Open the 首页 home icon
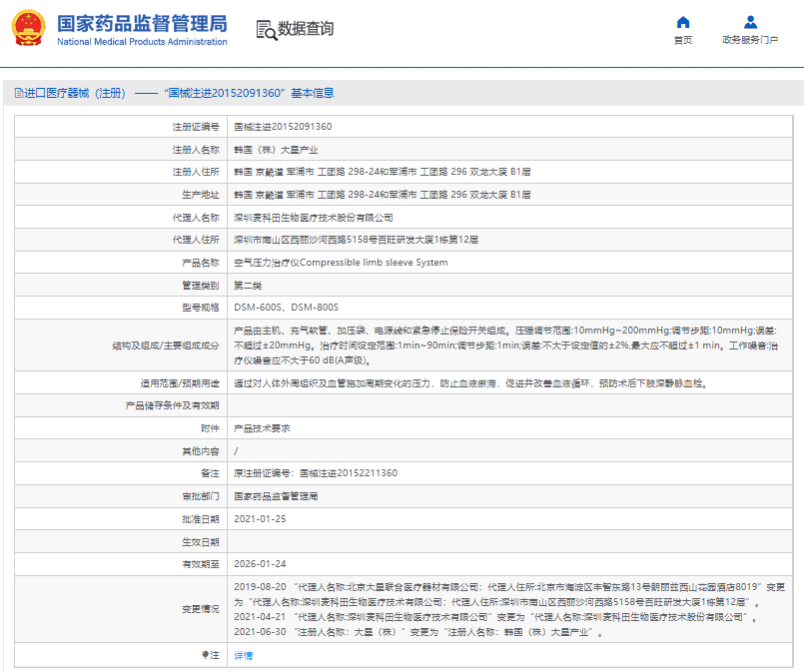This screenshot has width=804, height=672. click(683, 22)
